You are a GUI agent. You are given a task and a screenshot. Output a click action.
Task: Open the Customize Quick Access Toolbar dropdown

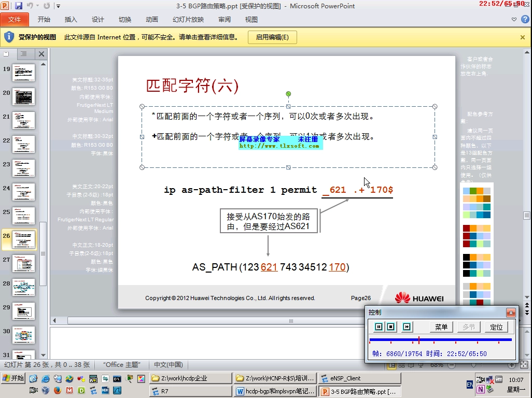point(58,5)
